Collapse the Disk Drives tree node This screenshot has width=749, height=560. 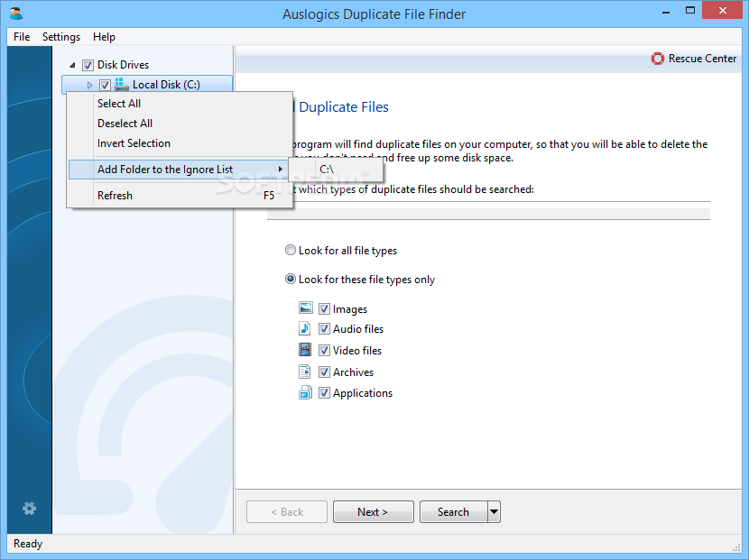(x=72, y=65)
